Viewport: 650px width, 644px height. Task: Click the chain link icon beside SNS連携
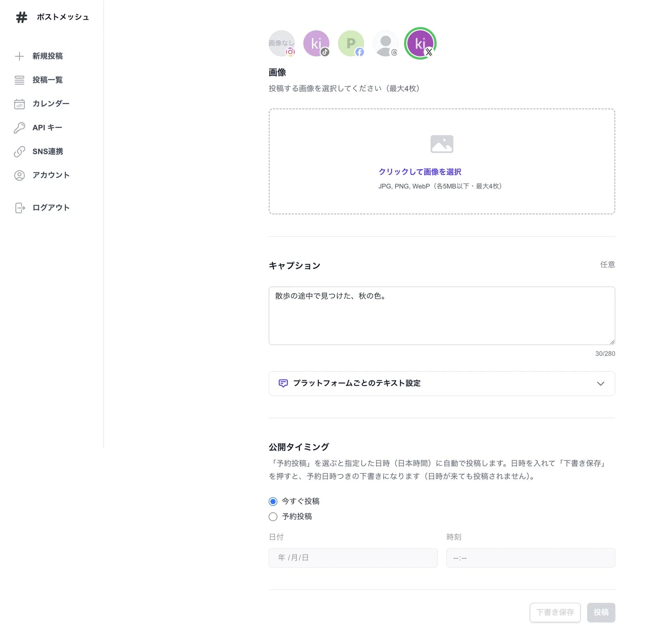[x=19, y=152]
